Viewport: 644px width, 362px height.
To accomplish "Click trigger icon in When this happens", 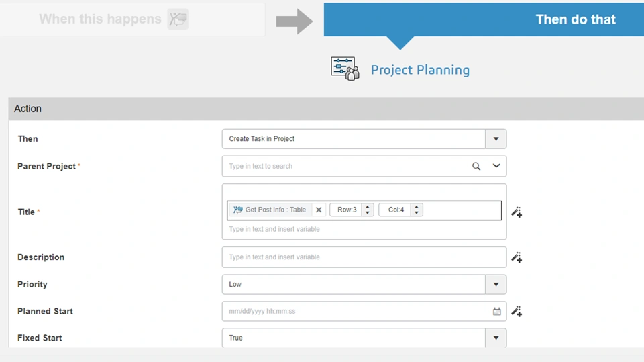I will pos(178,19).
